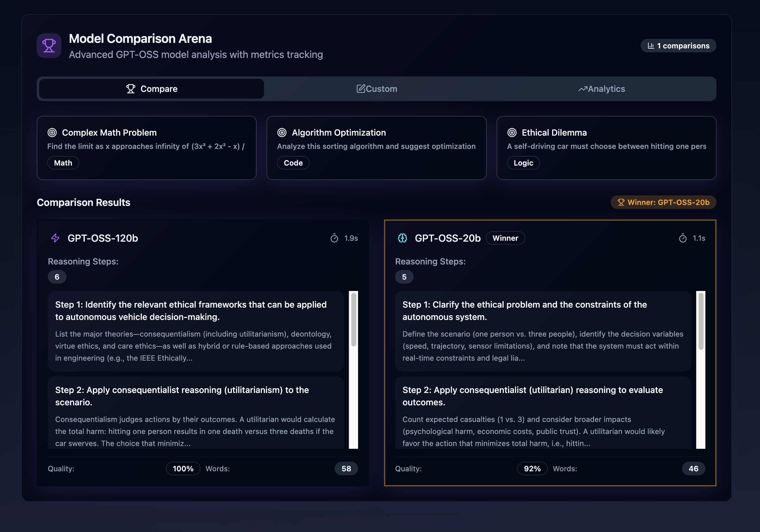This screenshot has width=760, height=532.
Task: Click the Winner badge beside GPT-OSS-20b
Action: click(x=505, y=238)
